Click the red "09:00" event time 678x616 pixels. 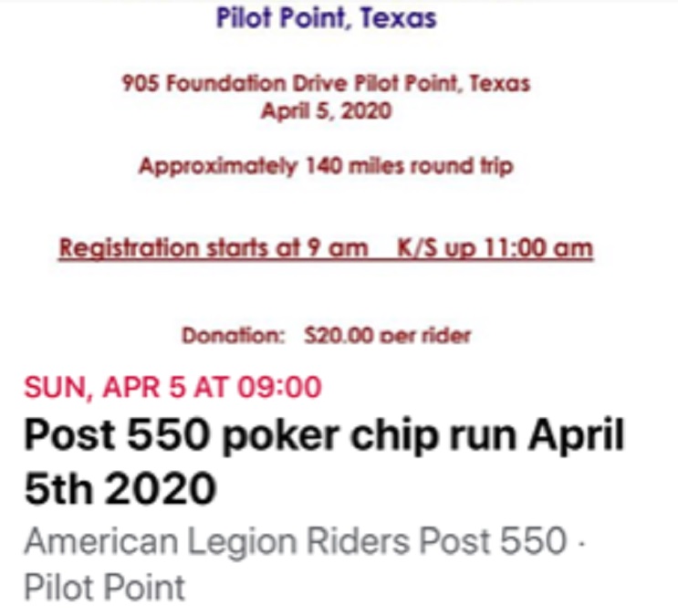tap(280, 387)
